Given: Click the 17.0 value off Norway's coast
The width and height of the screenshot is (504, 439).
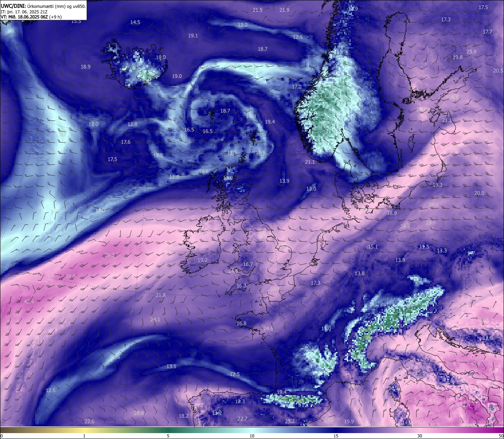Looking at the screenshot, I should pos(296,87).
